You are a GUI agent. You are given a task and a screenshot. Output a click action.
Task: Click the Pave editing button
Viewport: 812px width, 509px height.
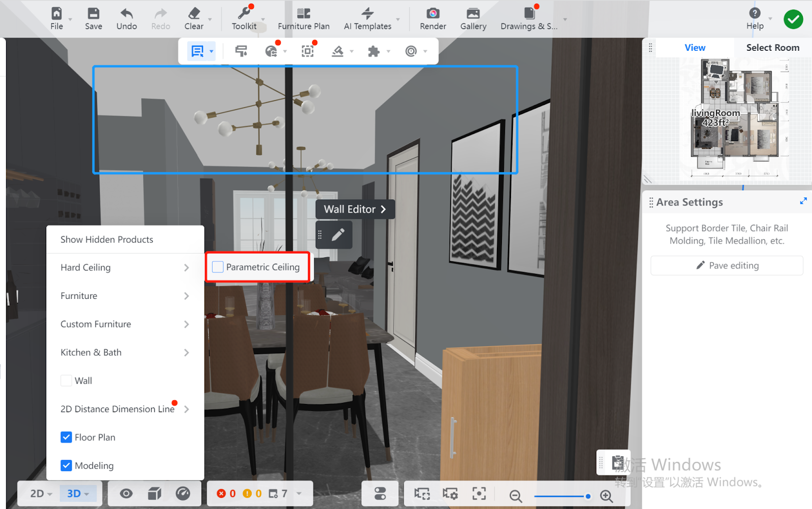(727, 265)
